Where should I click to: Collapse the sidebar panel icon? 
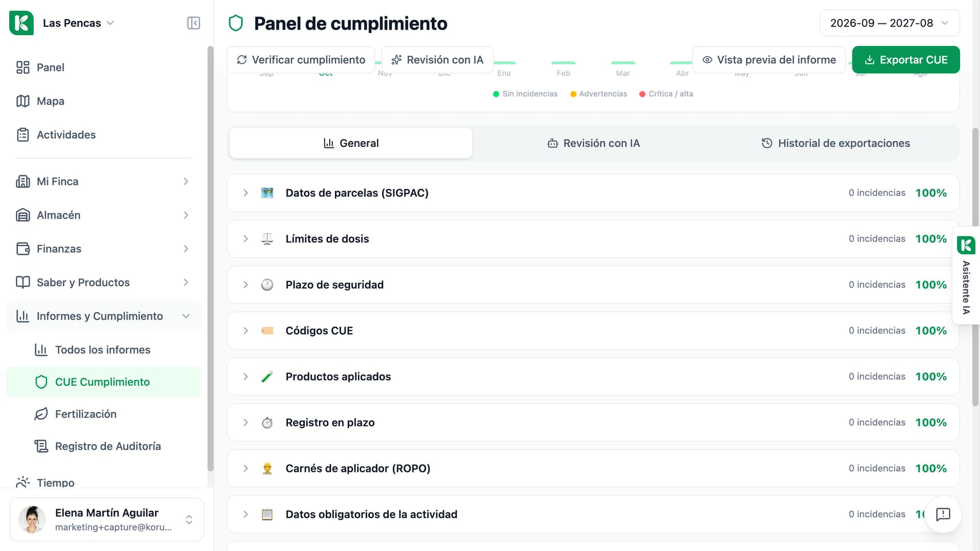(193, 23)
